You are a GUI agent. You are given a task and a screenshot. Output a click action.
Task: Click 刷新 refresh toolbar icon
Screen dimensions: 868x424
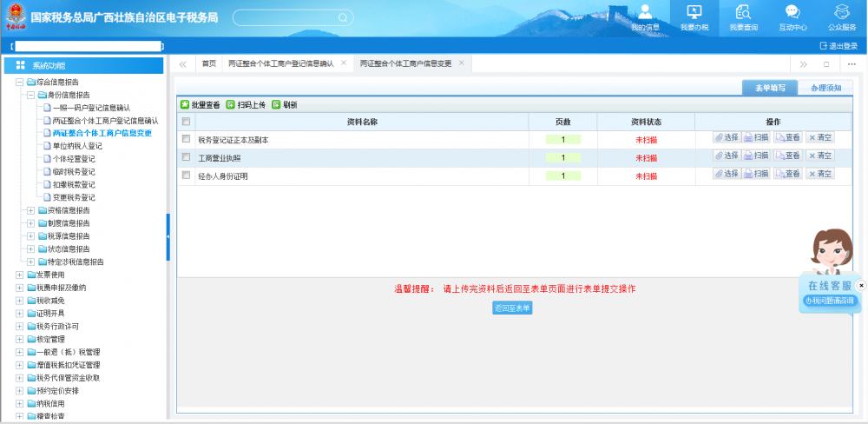coord(276,105)
